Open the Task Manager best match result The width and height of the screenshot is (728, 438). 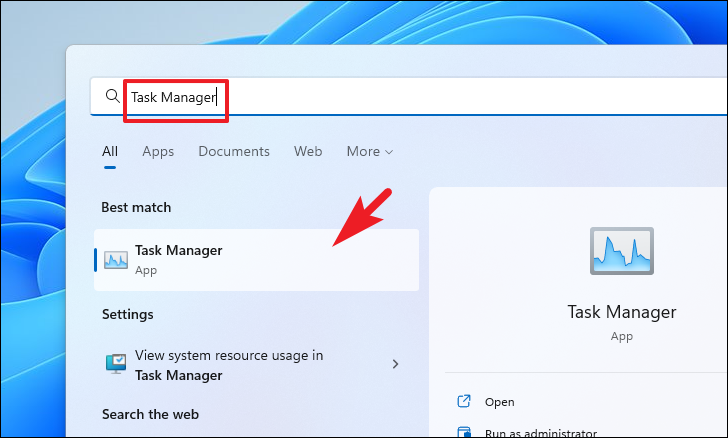[x=256, y=260]
